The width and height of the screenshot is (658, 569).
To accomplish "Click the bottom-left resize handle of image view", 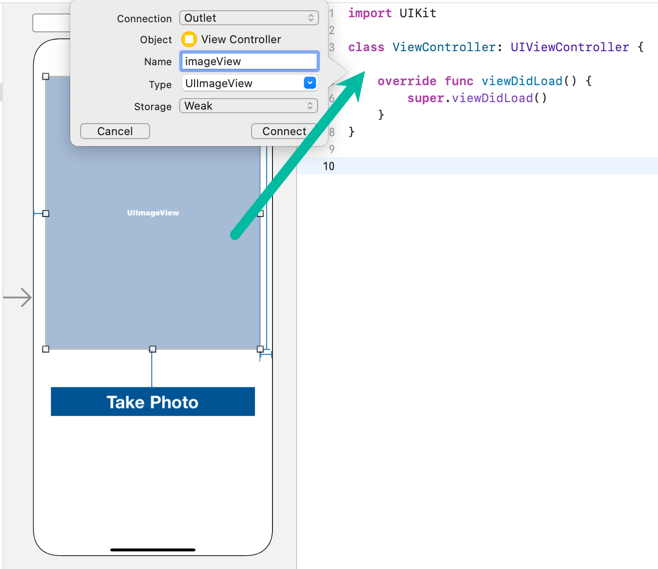I will 46,349.
